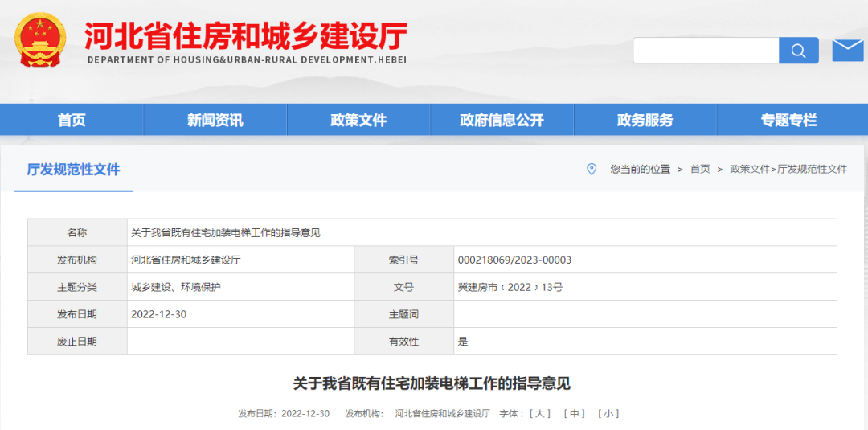The image size is (868, 430).
Task: Open the 新闻资讯 menu
Action: tap(215, 120)
